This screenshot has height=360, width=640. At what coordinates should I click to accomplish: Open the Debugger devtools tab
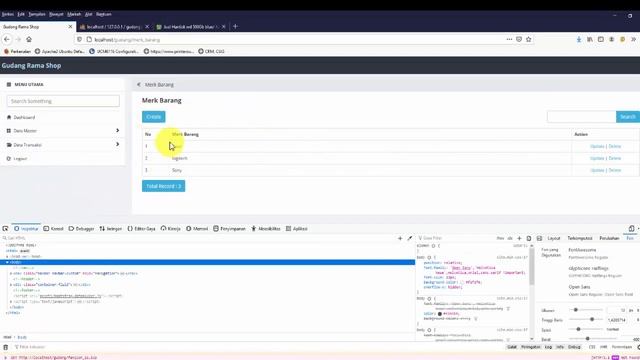pos(81,229)
